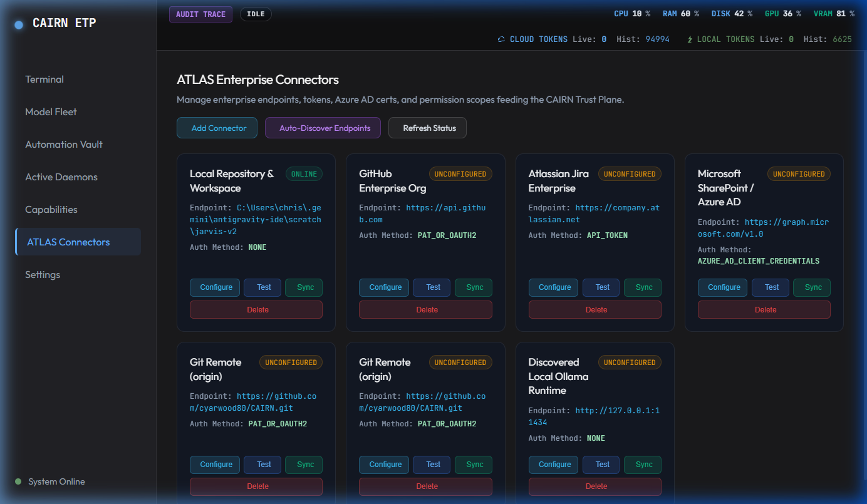
Task: Click the https://graph.microsoft.com/v1.0 endpoint URL
Action: pyautogui.click(x=764, y=228)
